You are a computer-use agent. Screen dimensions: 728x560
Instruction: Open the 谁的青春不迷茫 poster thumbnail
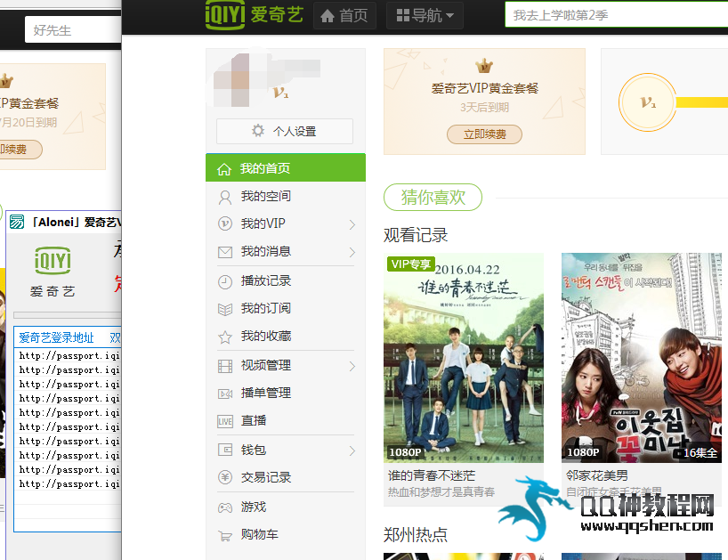tap(464, 358)
